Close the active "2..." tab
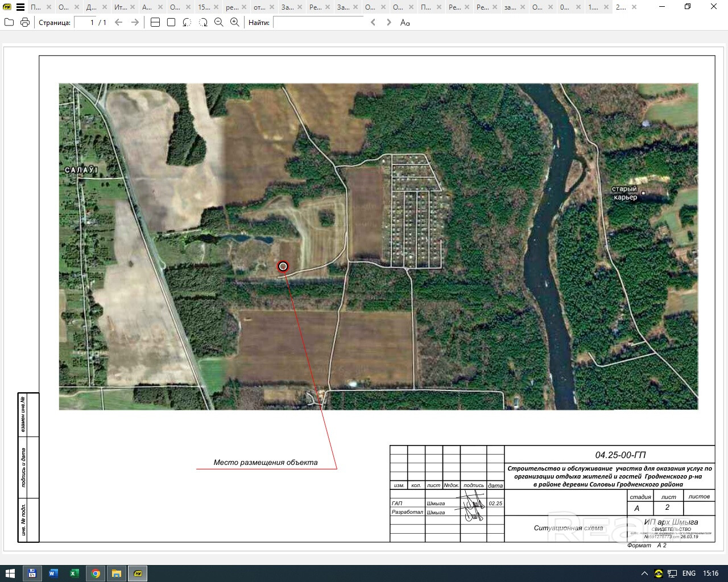Image resolution: width=728 pixels, height=582 pixels. tap(635, 7)
